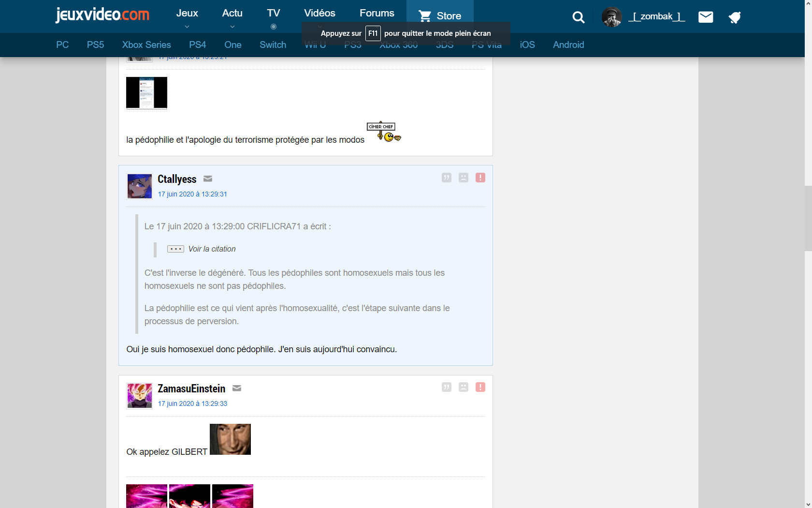Open the third pink signature image

[x=232, y=496]
